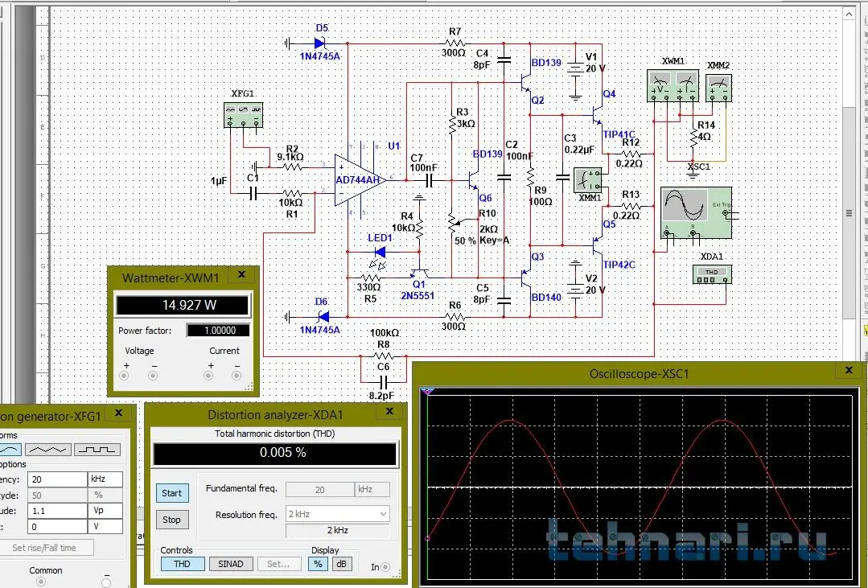This screenshot has height=588, width=868.
Task: Close the Wattmeter-XWM1 window
Action: point(242,274)
